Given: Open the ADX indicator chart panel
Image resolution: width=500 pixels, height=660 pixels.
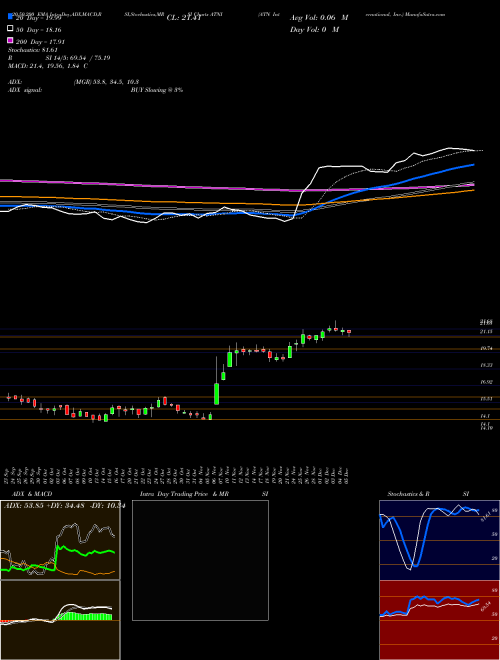Looking at the screenshot, I should coord(60,540).
